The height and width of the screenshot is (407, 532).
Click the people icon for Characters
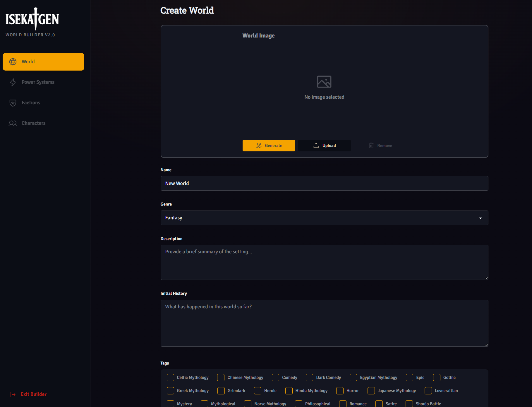tap(13, 123)
